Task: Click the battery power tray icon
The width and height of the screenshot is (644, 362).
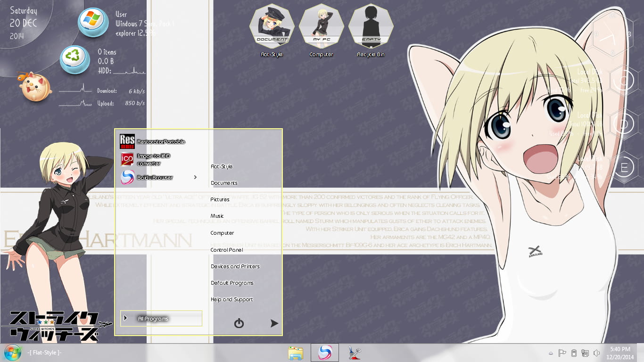Action: pyautogui.click(x=574, y=353)
